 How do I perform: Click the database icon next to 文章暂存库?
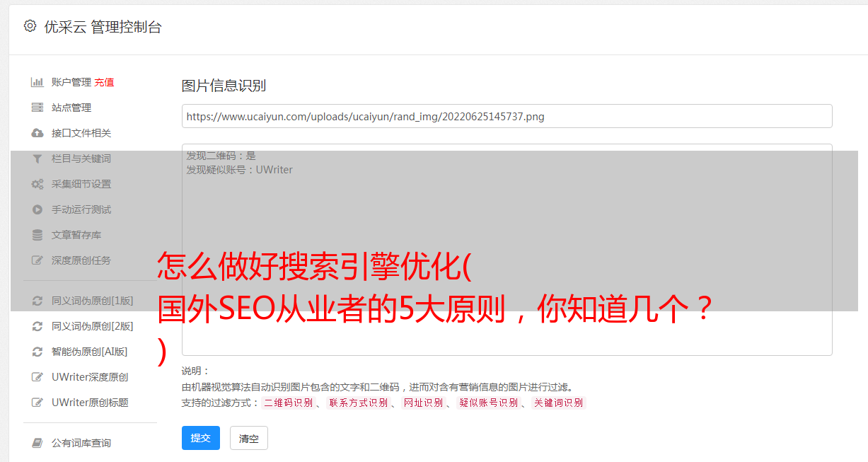point(37,235)
